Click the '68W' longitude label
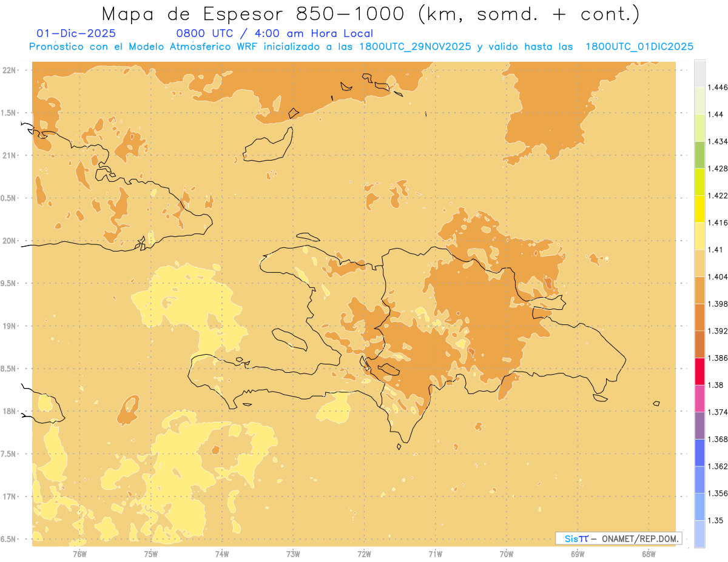This screenshot has width=728, height=562. (649, 554)
